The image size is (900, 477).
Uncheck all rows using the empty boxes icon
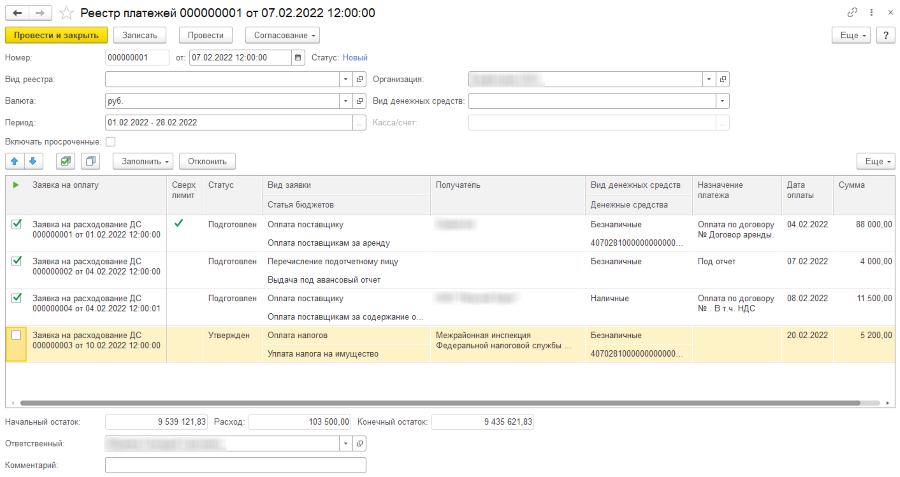pos(91,161)
